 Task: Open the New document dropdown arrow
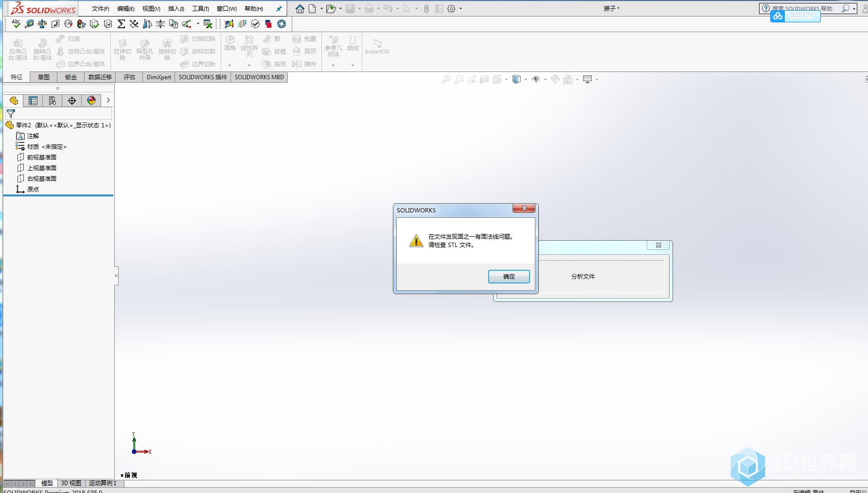tap(321, 9)
